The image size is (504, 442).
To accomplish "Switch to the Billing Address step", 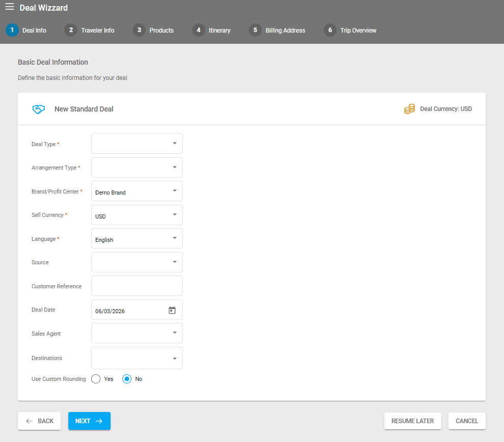I will [x=285, y=31].
